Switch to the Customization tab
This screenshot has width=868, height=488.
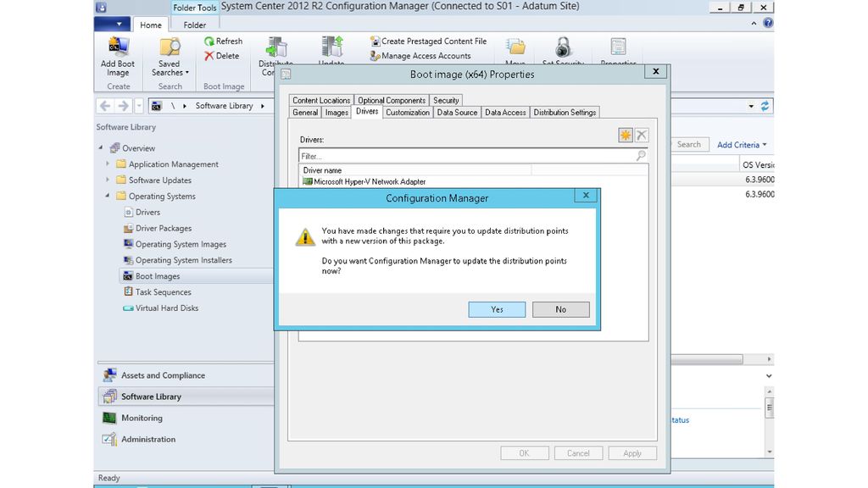pyautogui.click(x=408, y=113)
